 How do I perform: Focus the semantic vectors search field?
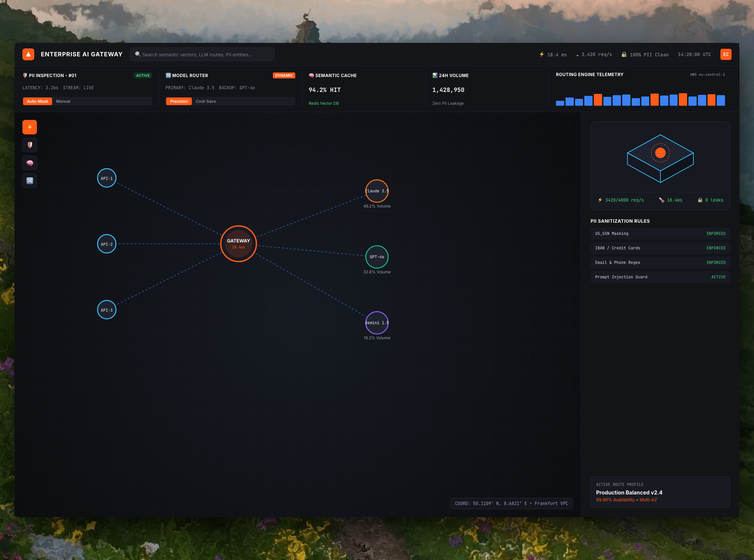pos(202,54)
